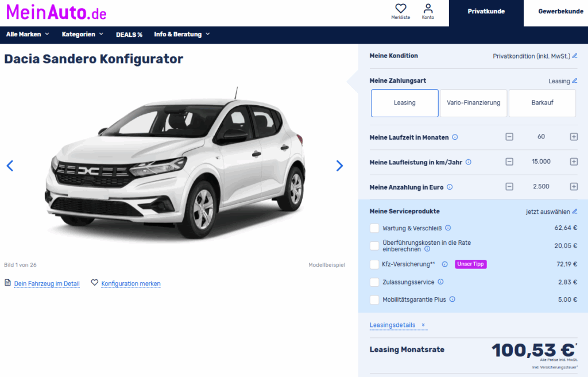Screen dimensions: 588x377
Task: Open info icon for Kfz-Versicherung
Action: pyautogui.click(x=445, y=264)
